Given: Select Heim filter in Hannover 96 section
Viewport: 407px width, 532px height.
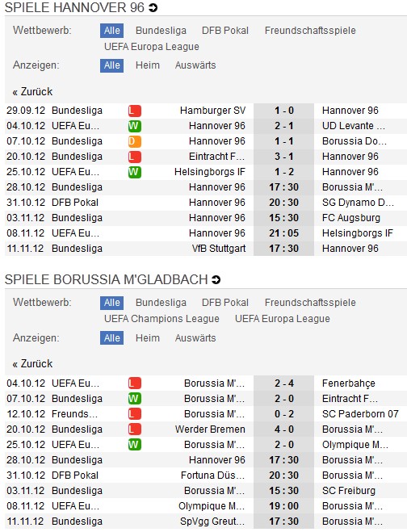Looking at the screenshot, I should point(148,65).
